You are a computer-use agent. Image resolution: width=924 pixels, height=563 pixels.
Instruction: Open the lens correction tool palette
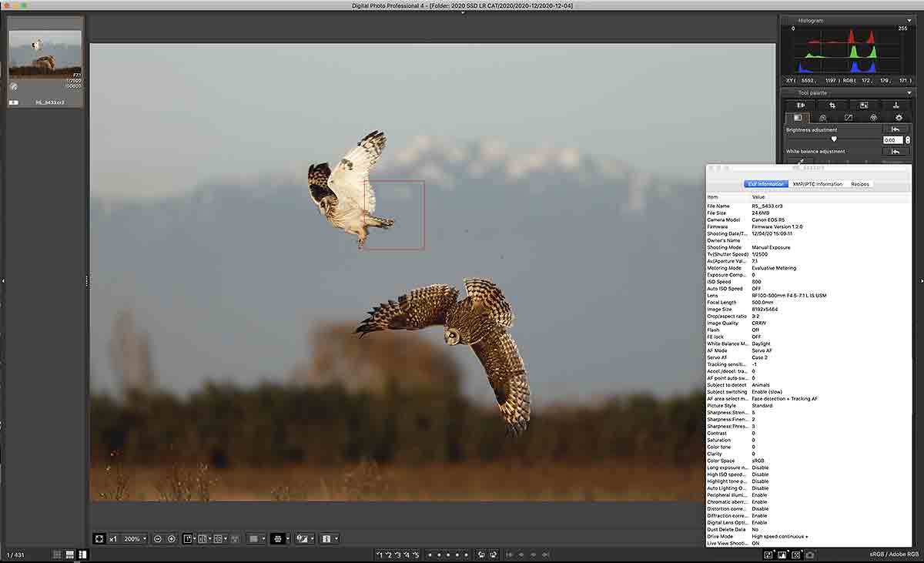(801, 106)
